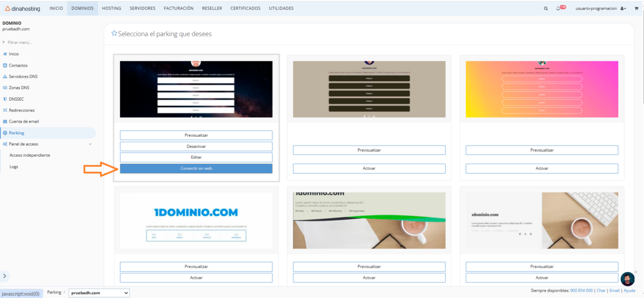
Task: Select the keyboard and coffee thumbnail
Action: (542, 220)
